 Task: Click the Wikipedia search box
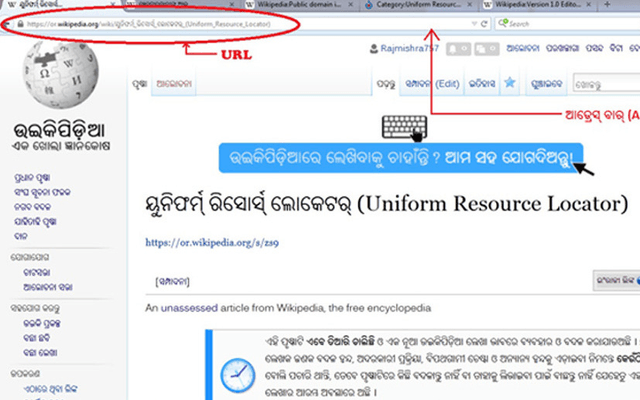pyautogui.click(x=606, y=84)
